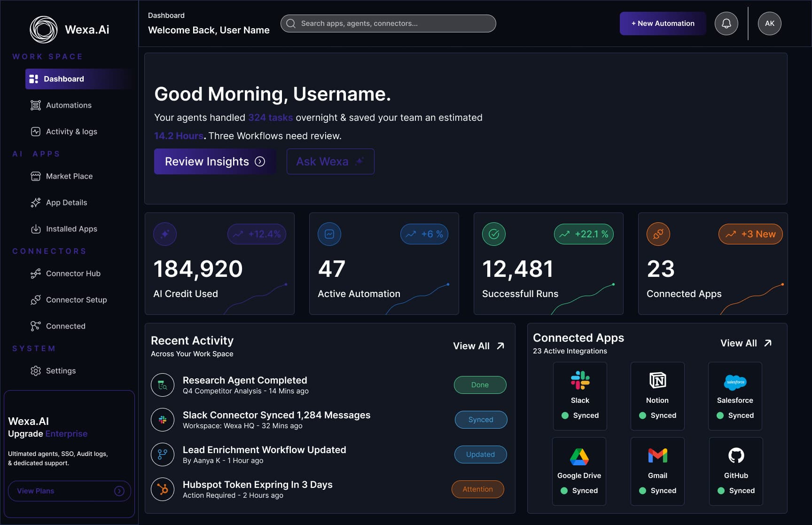Focus the search apps, agents, connectors field
812x525 pixels.
(x=388, y=24)
